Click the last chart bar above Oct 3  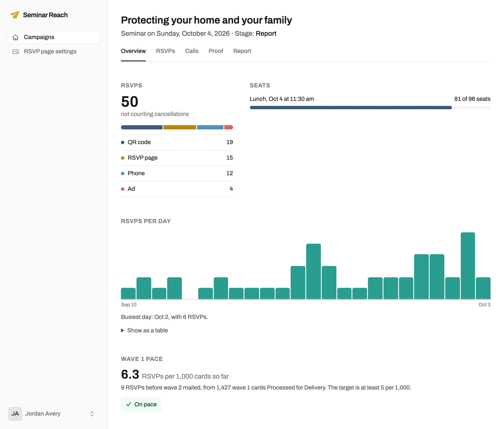click(483, 288)
